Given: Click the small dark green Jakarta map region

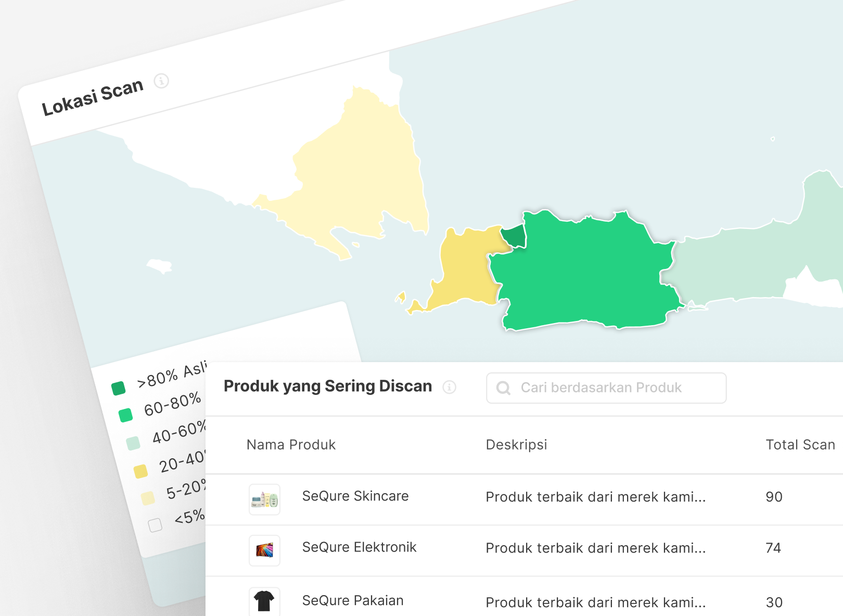Looking at the screenshot, I should click(x=515, y=236).
